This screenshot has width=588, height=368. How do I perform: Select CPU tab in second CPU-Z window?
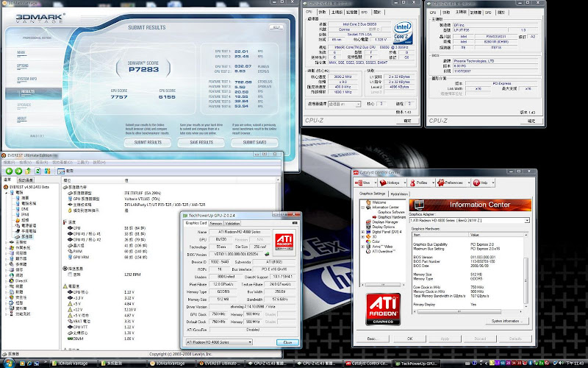433,13
